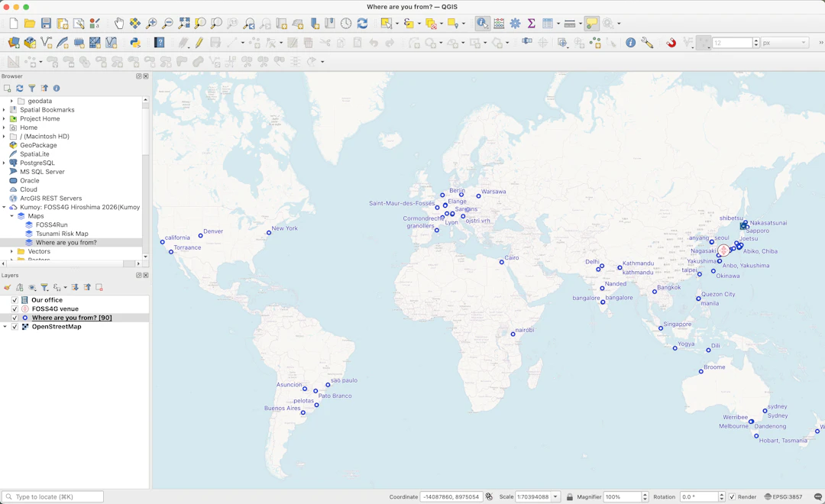Open Data Source Manager icon
This screenshot has width=825, height=504.
[x=14, y=43]
